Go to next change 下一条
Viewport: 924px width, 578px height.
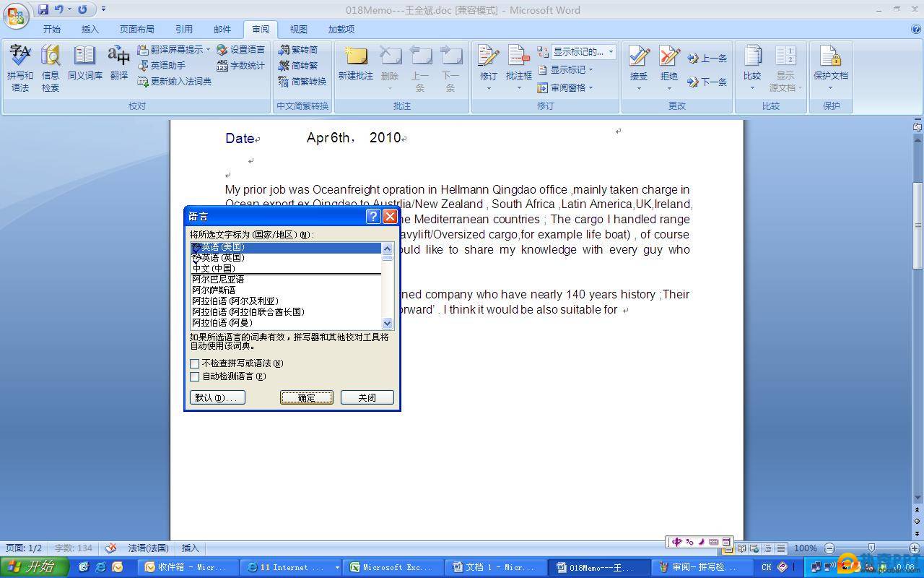click(x=707, y=82)
